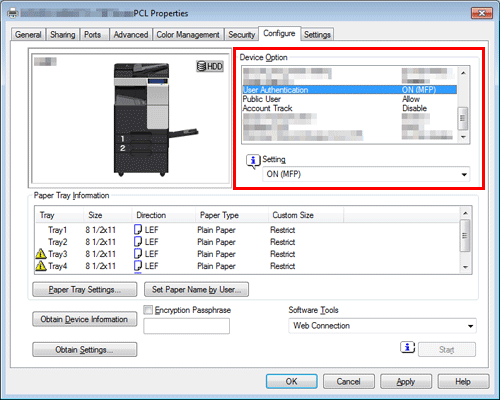Expand the Web Connection software tools dropdown
The height and width of the screenshot is (400, 500).
click(382, 326)
